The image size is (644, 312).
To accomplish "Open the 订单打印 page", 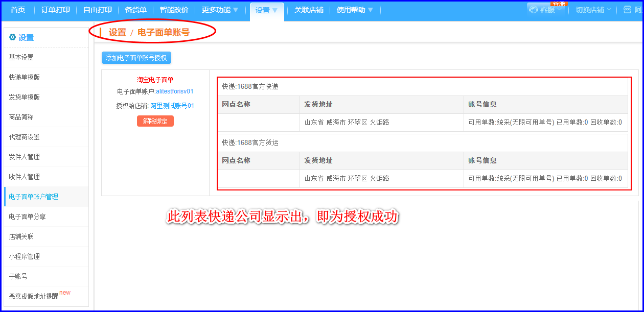I will point(55,10).
